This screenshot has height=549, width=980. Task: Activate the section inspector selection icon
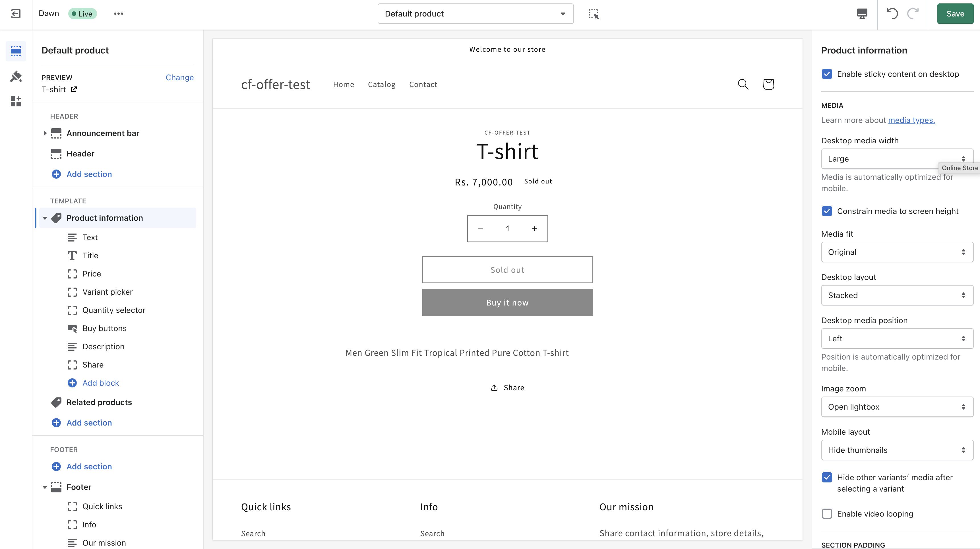point(593,14)
